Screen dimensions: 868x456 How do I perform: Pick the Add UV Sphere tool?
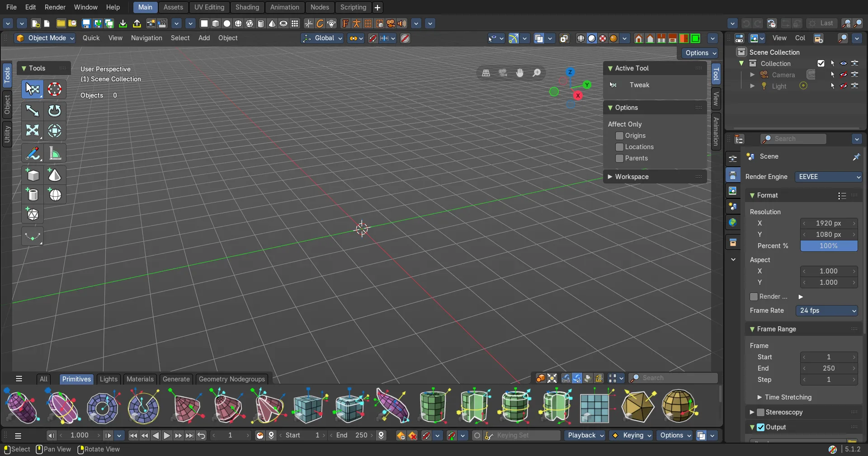pyautogui.click(x=55, y=195)
